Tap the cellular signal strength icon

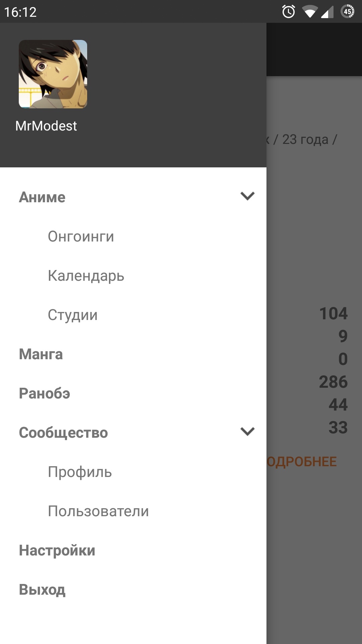(327, 12)
